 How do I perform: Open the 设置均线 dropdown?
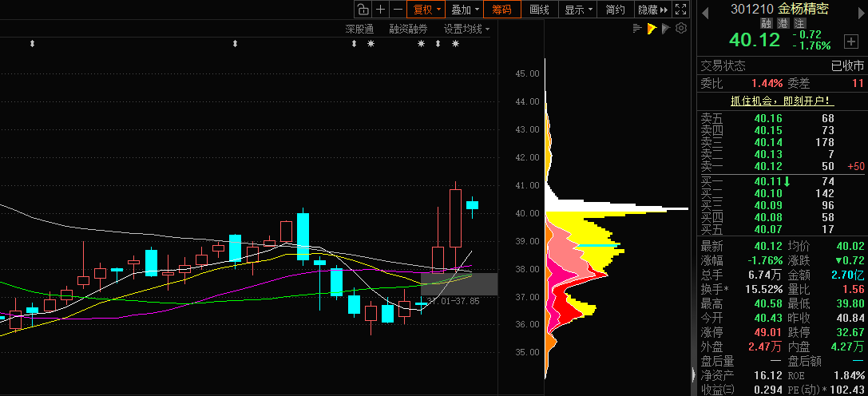(466, 30)
